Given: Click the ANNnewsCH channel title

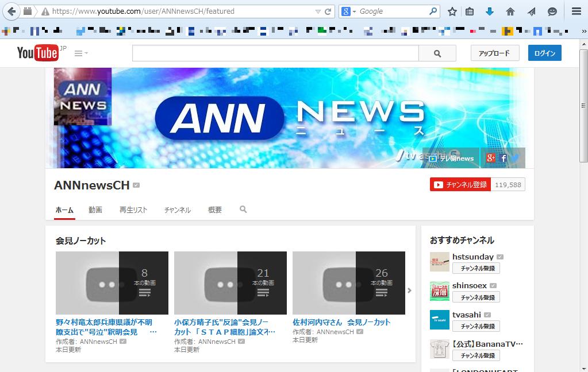Looking at the screenshot, I should (x=92, y=185).
